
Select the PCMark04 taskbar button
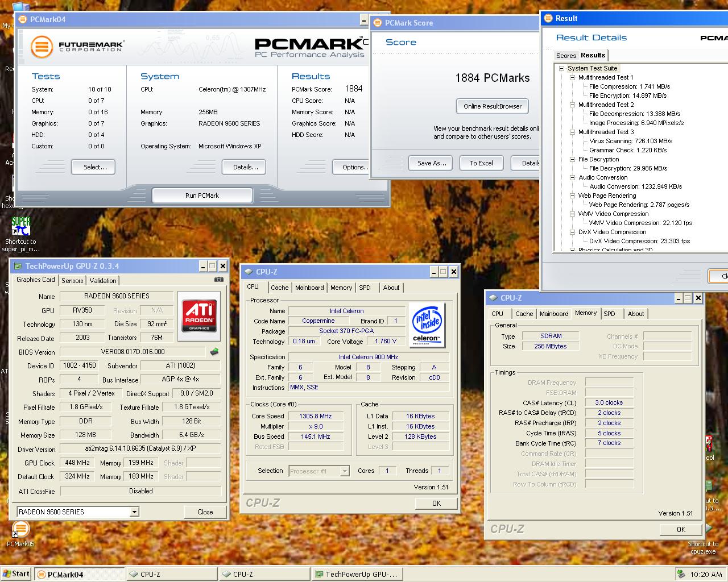coord(79,574)
